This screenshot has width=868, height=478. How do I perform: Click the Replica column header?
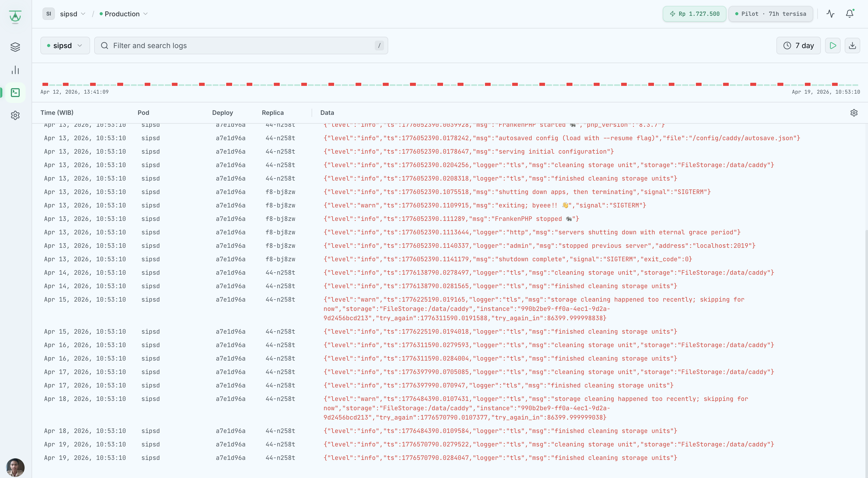pyautogui.click(x=273, y=113)
